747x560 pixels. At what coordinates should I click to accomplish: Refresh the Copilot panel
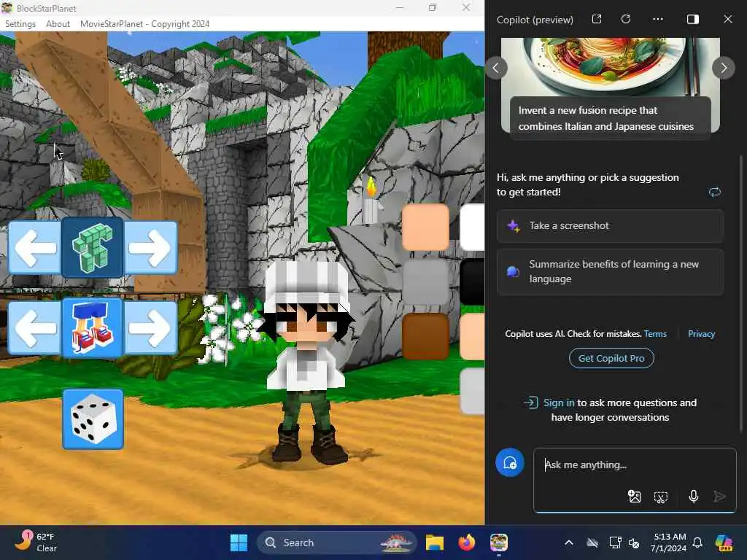click(626, 19)
